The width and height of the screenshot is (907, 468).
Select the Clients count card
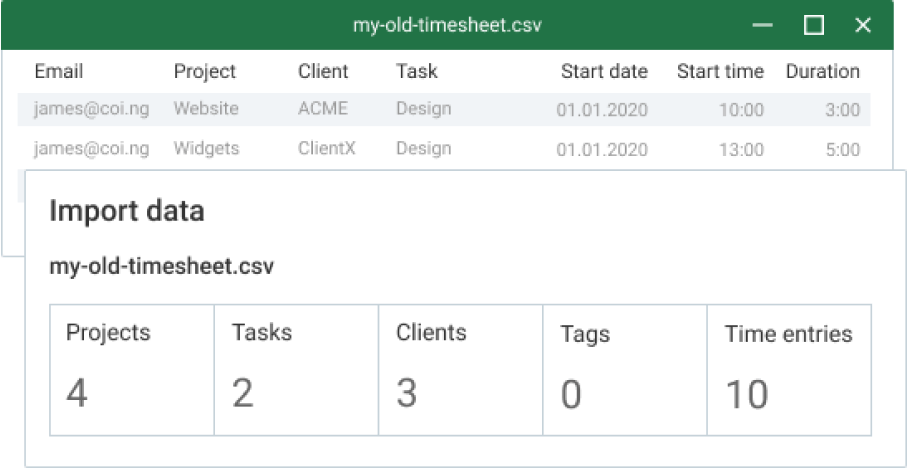pyautogui.click(x=460, y=370)
